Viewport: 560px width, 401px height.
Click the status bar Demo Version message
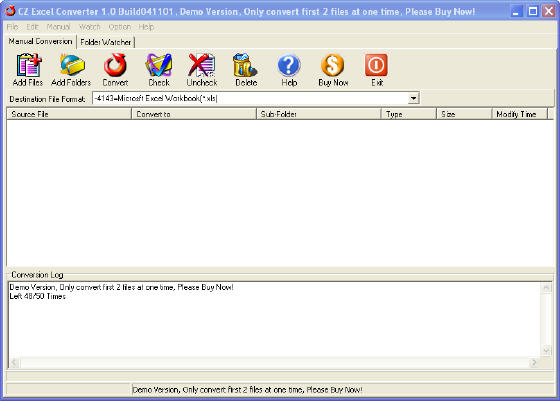247,390
